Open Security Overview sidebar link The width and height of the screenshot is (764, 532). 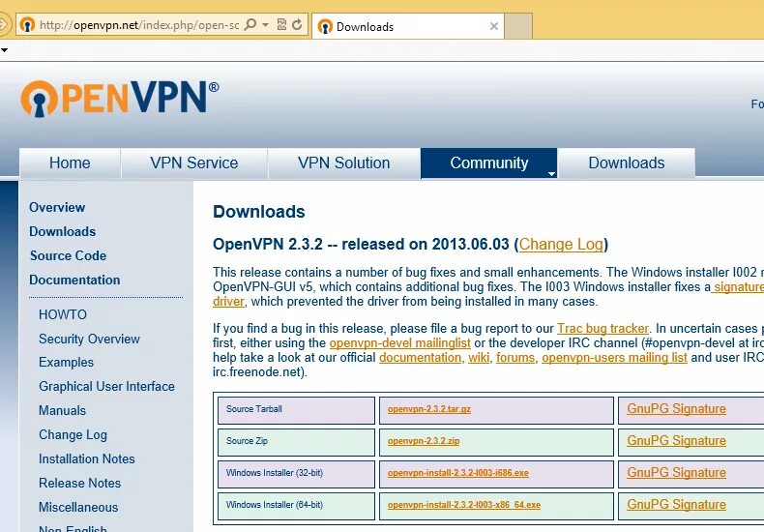coord(89,339)
